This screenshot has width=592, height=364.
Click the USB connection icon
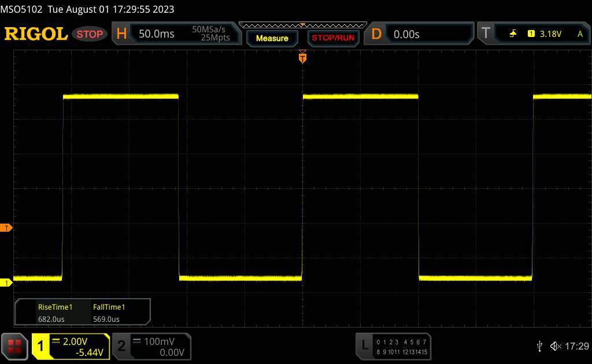point(539,346)
